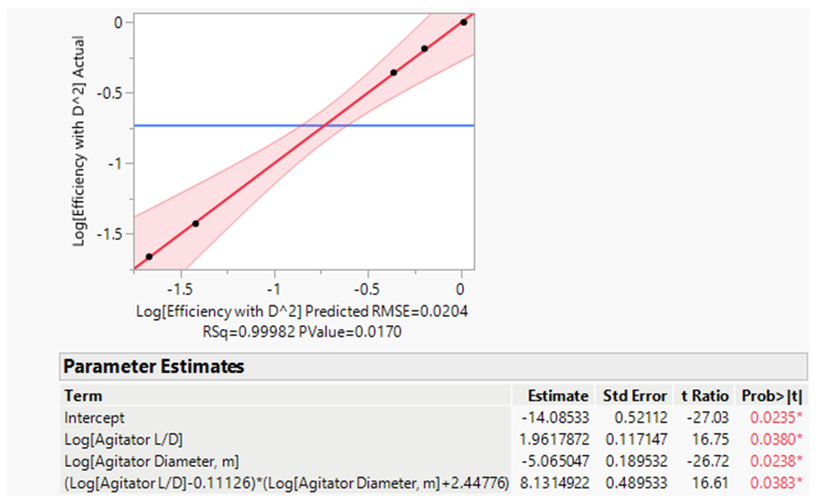Click the data point at top right near 0
818x504 pixels.
(464, 22)
